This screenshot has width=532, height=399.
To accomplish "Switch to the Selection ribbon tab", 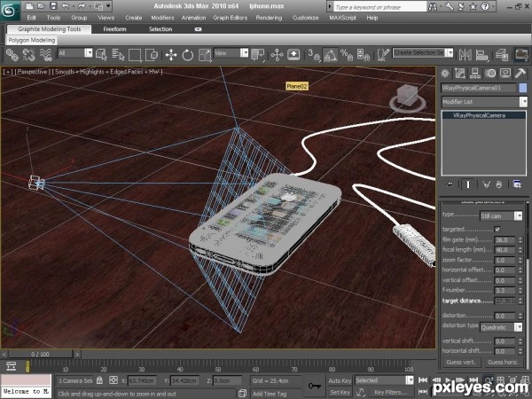I will [160, 29].
